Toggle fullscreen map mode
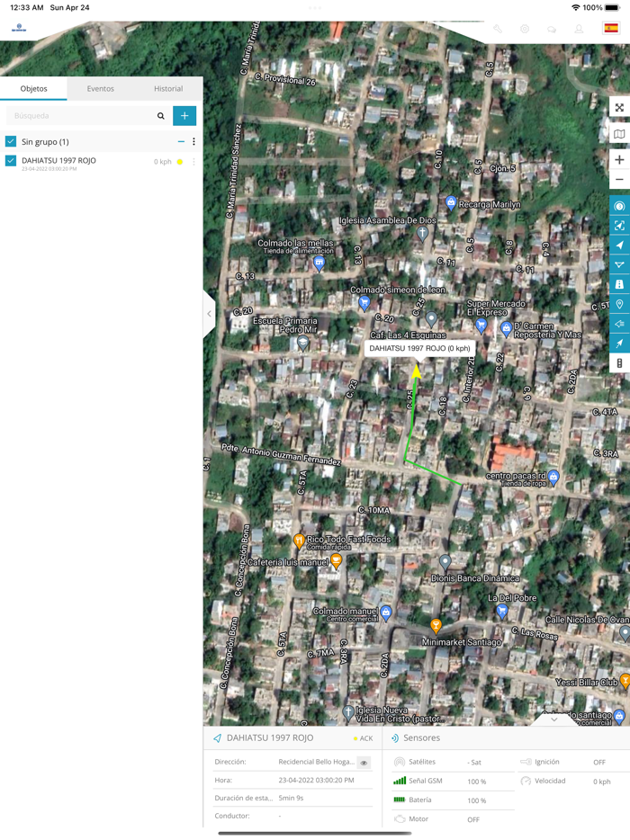 pyautogui.click(x=619, y=107)
